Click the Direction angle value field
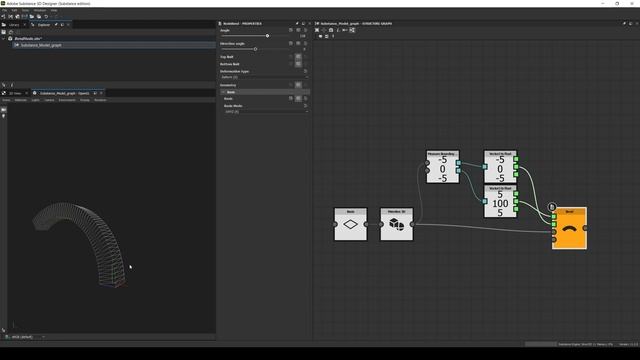640x360 pixels. (304, 49)
